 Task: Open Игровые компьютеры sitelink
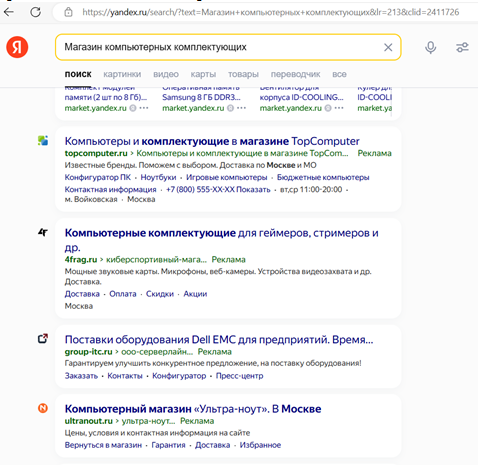(227, 177)
